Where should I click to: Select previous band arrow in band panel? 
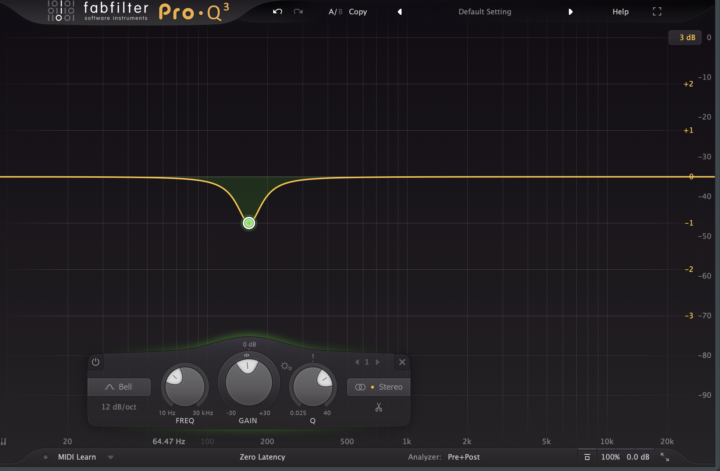click(357, 362)
